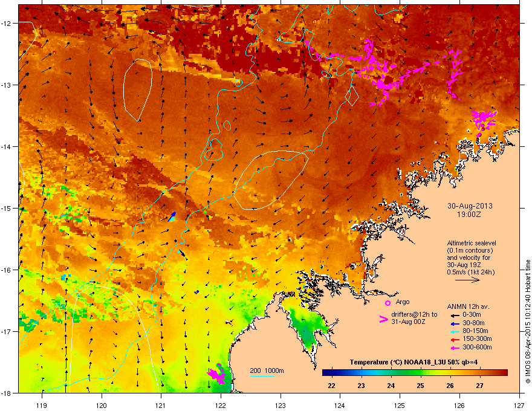Click the '150-300m' depth label
This screenshot has width=532, height=411.
click(x=477, y=338)
